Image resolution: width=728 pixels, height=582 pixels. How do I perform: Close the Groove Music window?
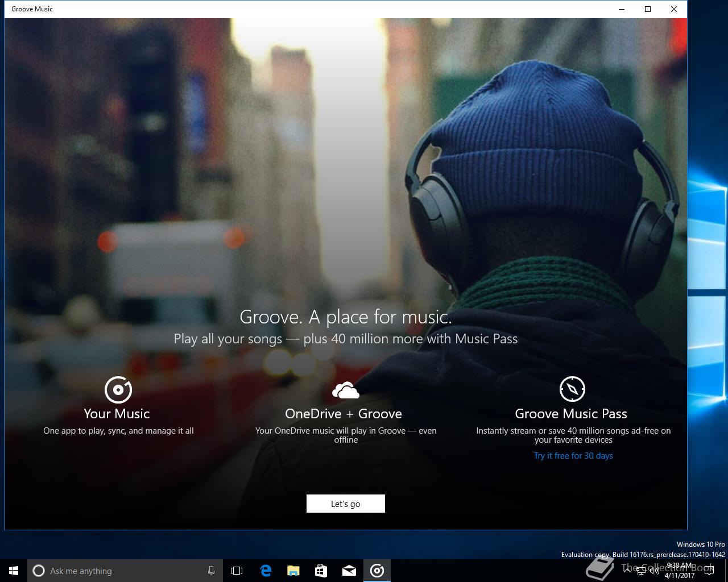click(674, 9)
